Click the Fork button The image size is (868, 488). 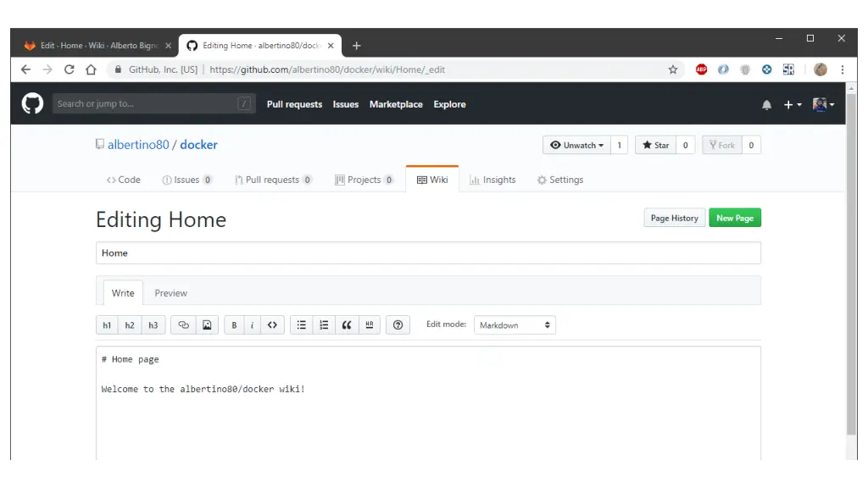(722, 145)
